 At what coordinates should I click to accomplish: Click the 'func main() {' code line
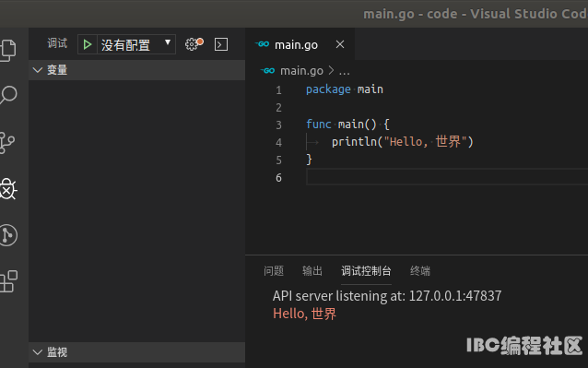point(347,125)
